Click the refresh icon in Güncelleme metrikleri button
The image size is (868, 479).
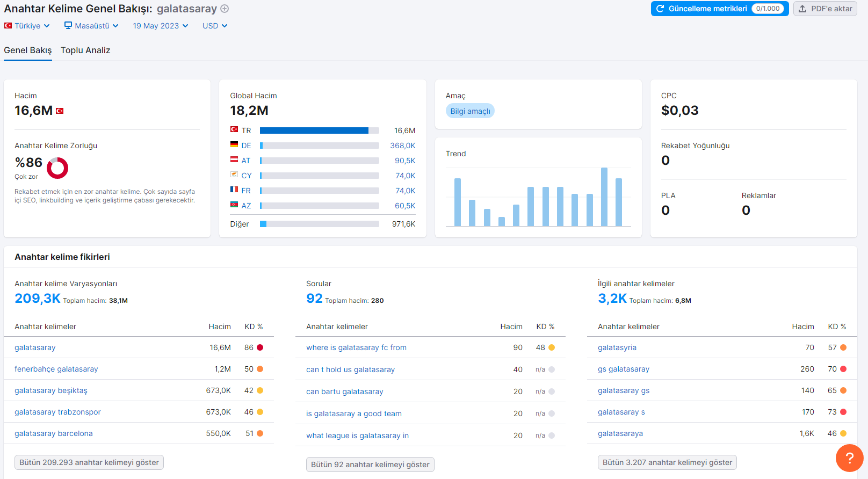(660, 9)
